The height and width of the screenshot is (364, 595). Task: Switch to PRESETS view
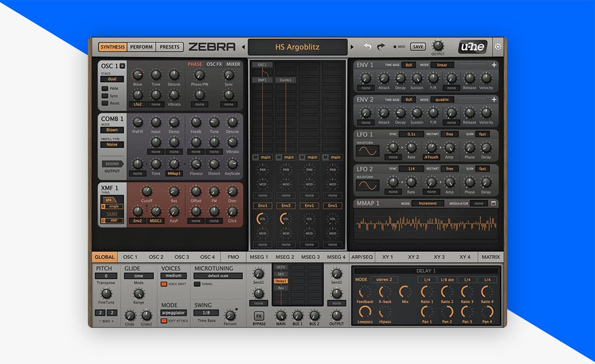coord(169,47)
